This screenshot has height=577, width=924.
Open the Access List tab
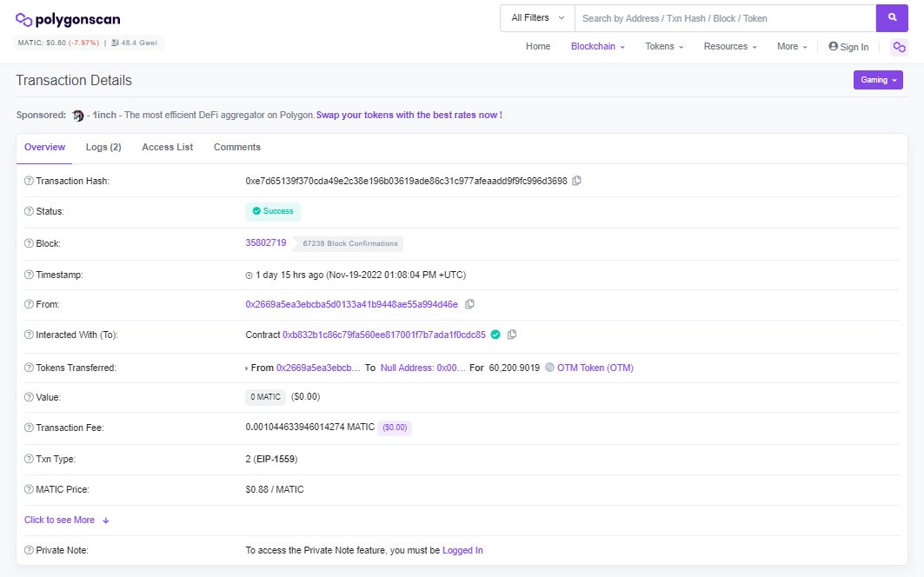coord(168,148)
